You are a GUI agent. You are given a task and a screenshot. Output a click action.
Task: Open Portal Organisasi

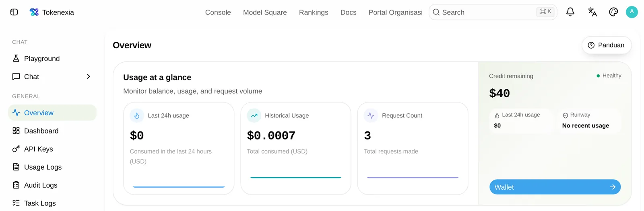click(x=396, y=12)
